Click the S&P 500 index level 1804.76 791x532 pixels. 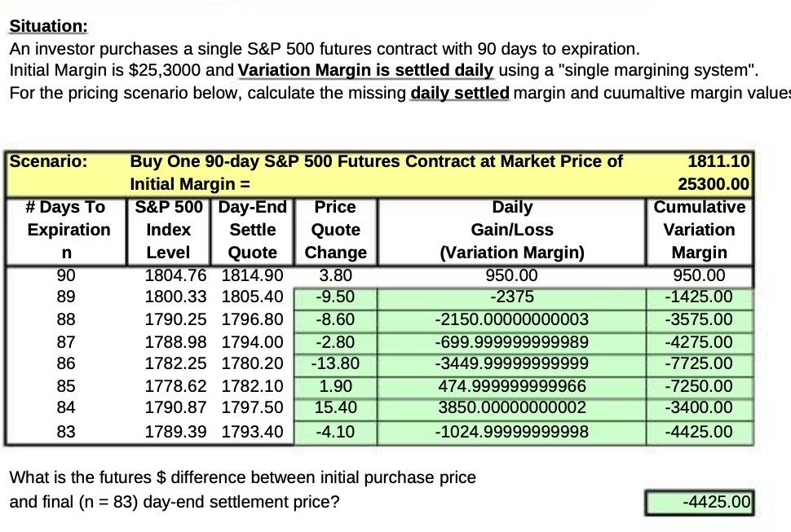(175, 275)
